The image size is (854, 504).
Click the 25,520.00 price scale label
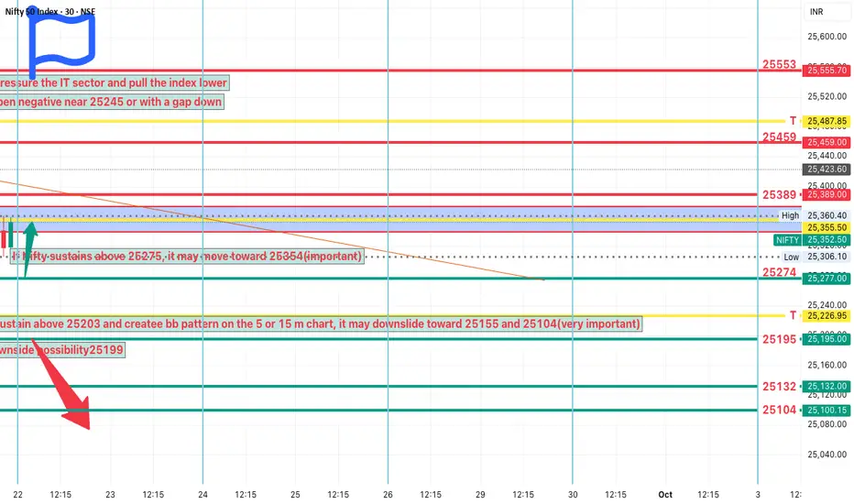pyautogui.click(x=827, y=96)
